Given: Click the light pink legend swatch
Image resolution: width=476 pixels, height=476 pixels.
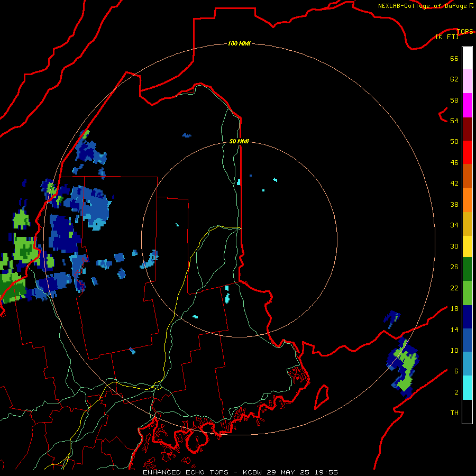Looking at the screenshot, I should [467, 81].
